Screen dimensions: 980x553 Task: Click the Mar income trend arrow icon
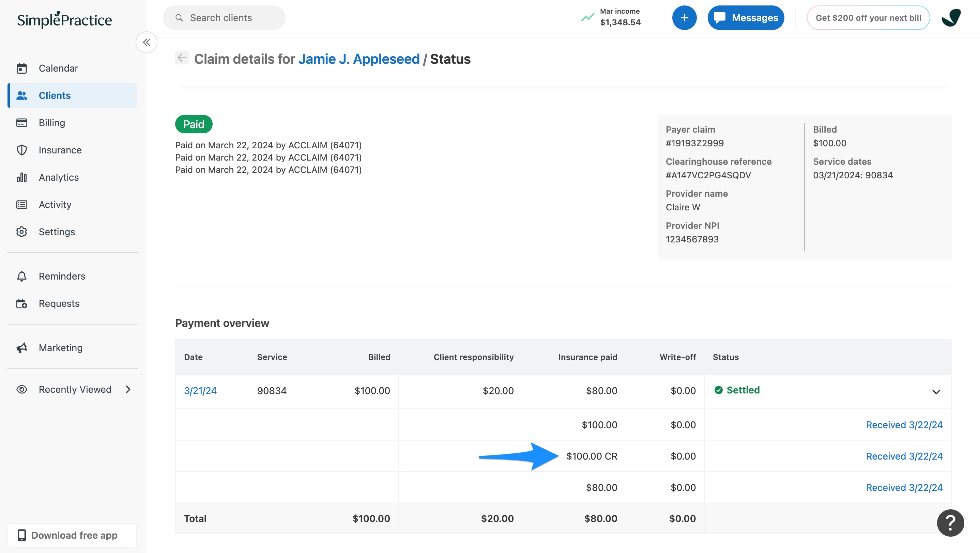point(587,17)
